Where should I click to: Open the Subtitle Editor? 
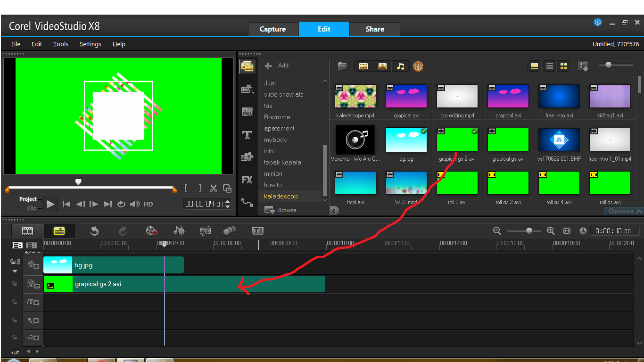pyautogui.click(x=258, y=231)
